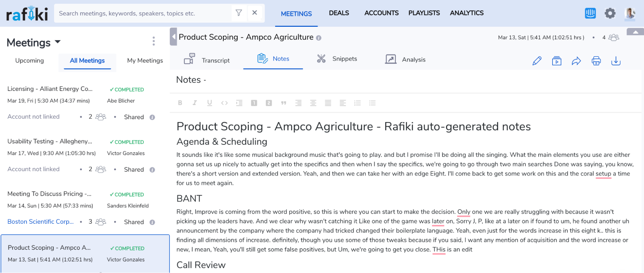Justify text alignment

click(328, 103)
